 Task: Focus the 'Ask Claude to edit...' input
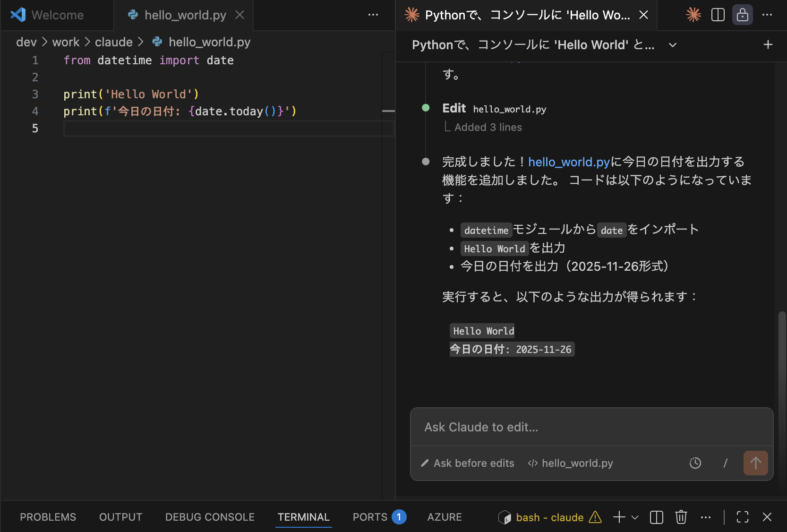point(591,427)
